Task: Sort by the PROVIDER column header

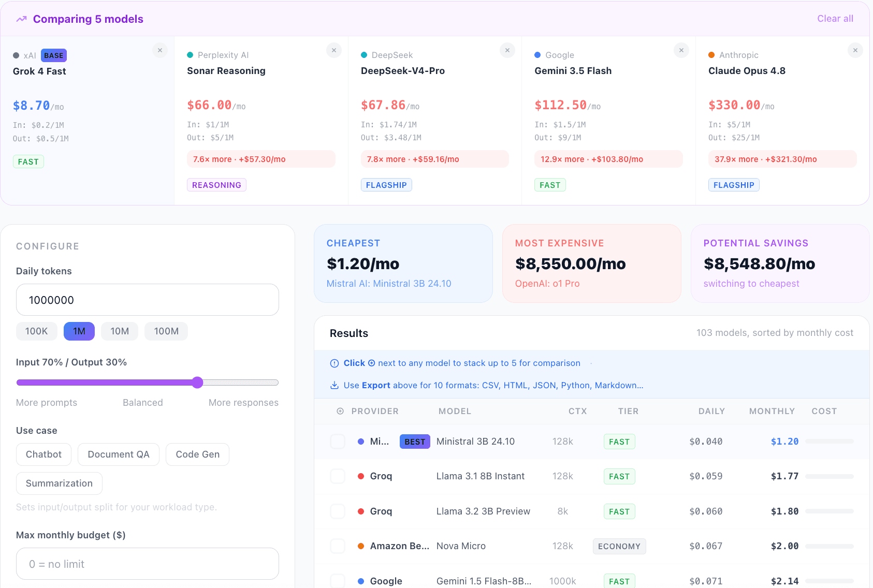Action: pyautogui.click(x=375, y=411)
